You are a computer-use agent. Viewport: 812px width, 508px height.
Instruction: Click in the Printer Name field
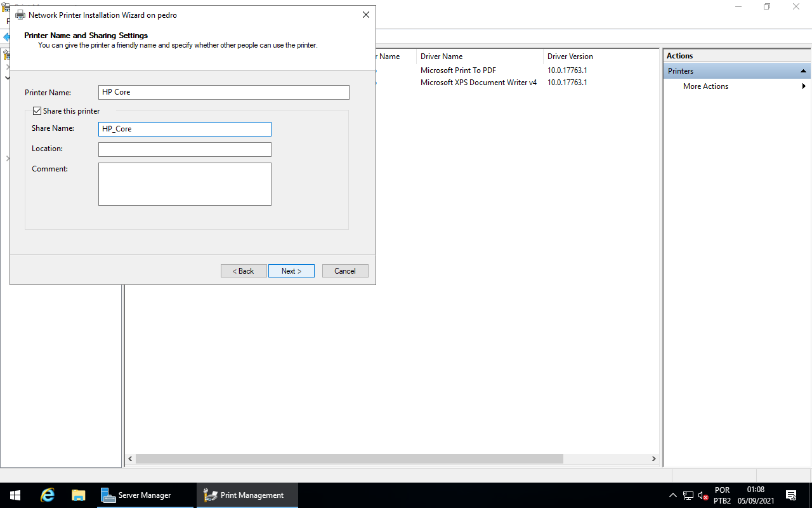pos(224,92)
